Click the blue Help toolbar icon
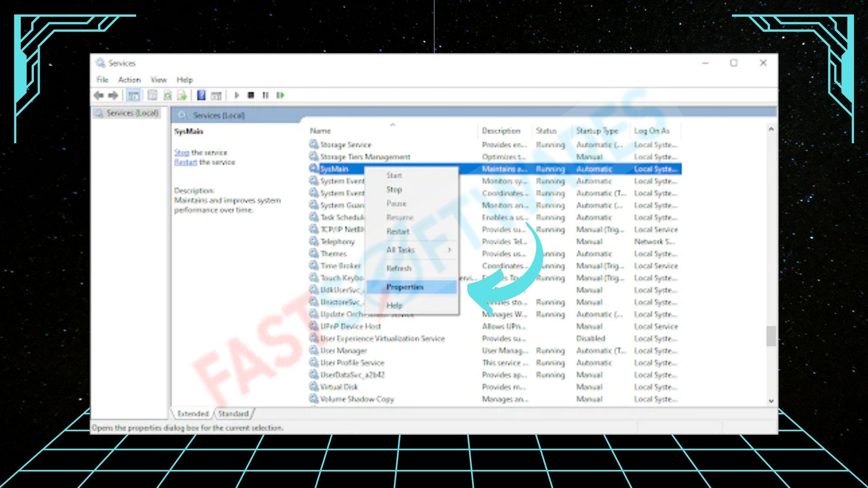 click(202, 95)
